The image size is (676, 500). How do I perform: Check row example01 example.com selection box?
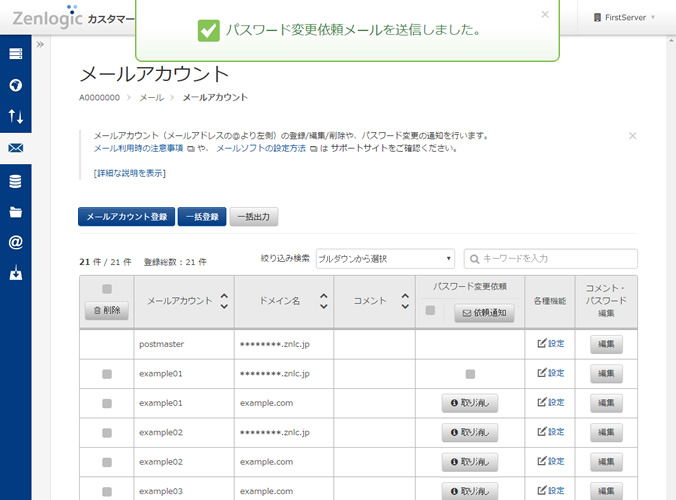106,403
